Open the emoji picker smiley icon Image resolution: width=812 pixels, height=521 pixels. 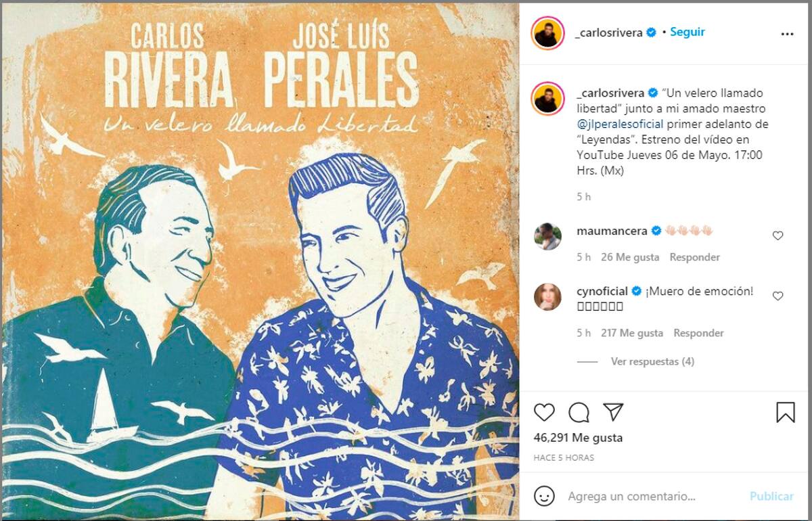click(544, 496)
